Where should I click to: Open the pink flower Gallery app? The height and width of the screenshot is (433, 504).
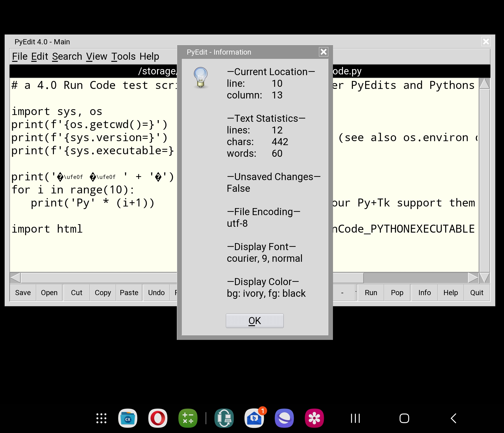coord(314,418)
